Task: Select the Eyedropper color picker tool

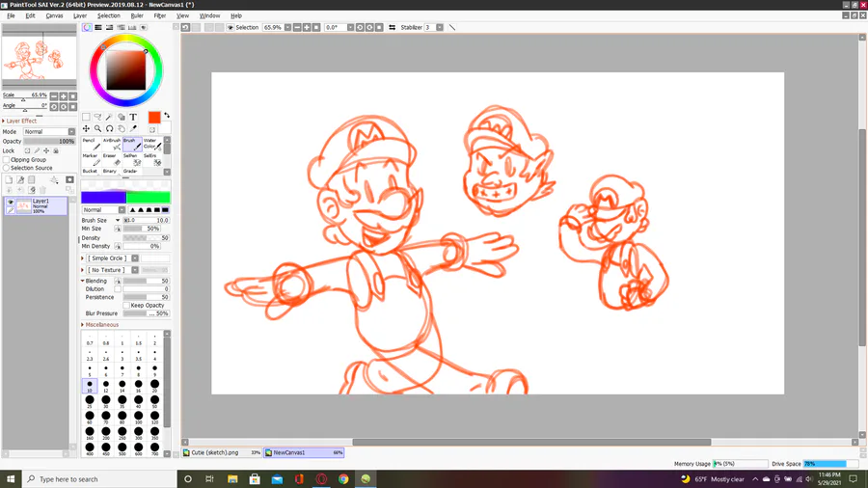Action: point(133,128)
